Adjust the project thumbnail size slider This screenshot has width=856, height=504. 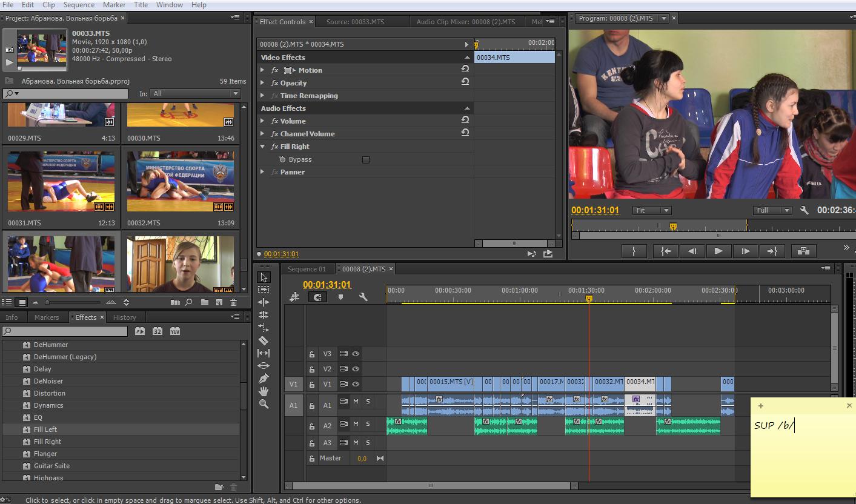(x=48, y=302)
